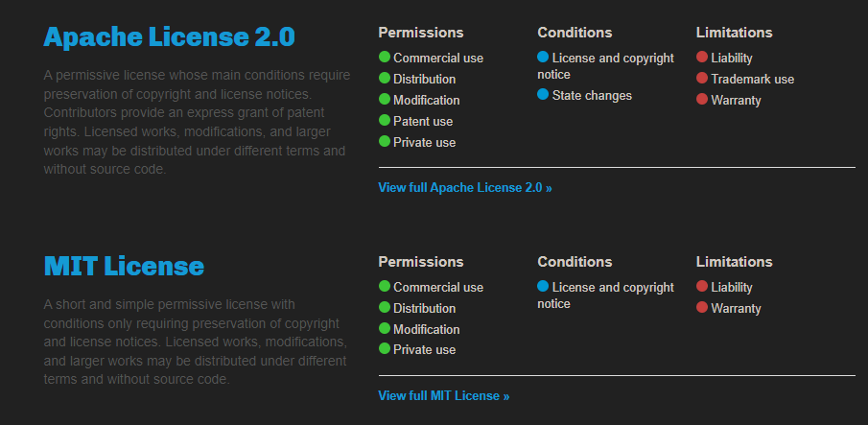Select Apache Private use permission item

pyautogui.click(x=424, y=142)
